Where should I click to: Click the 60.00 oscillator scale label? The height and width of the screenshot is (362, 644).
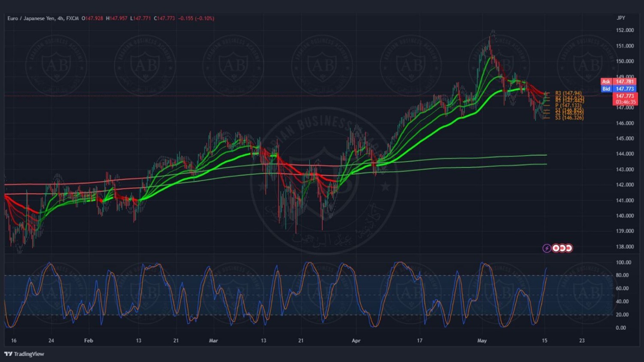click(622, 289)
